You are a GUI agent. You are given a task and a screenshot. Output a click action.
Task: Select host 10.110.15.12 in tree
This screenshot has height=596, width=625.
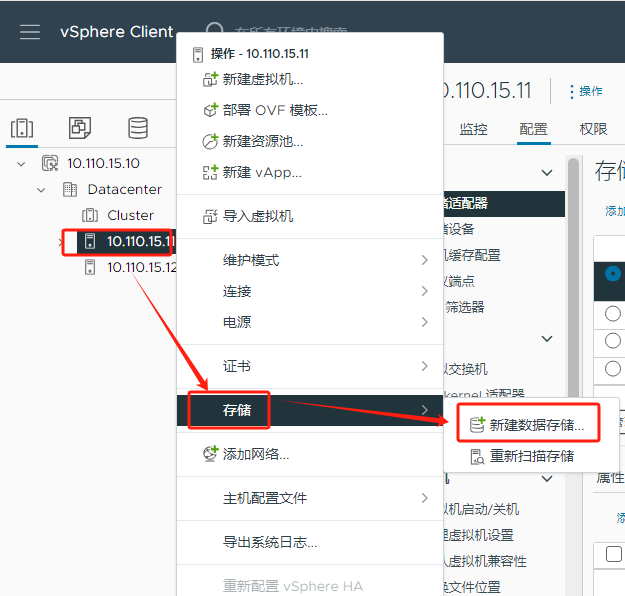[142, 267]
